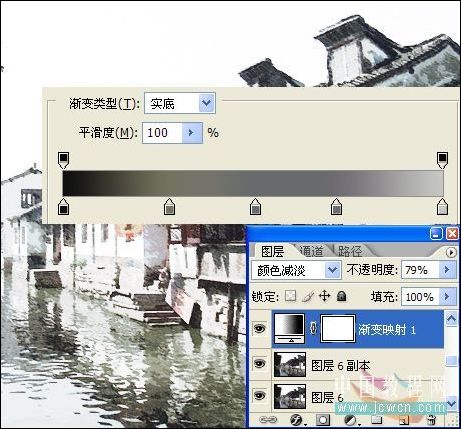
Task: Open the new adjustment layer icon
Action: (x=350, y=420)
